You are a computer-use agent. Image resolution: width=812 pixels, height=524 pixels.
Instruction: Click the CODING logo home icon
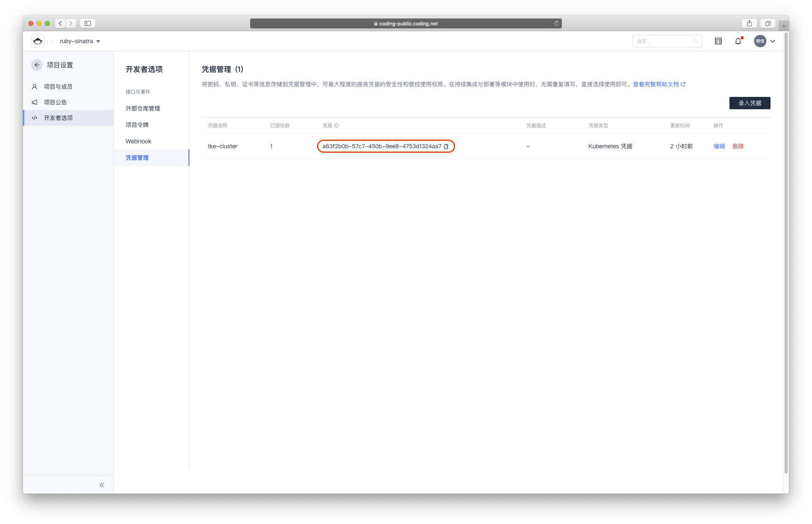click(38, 41)
